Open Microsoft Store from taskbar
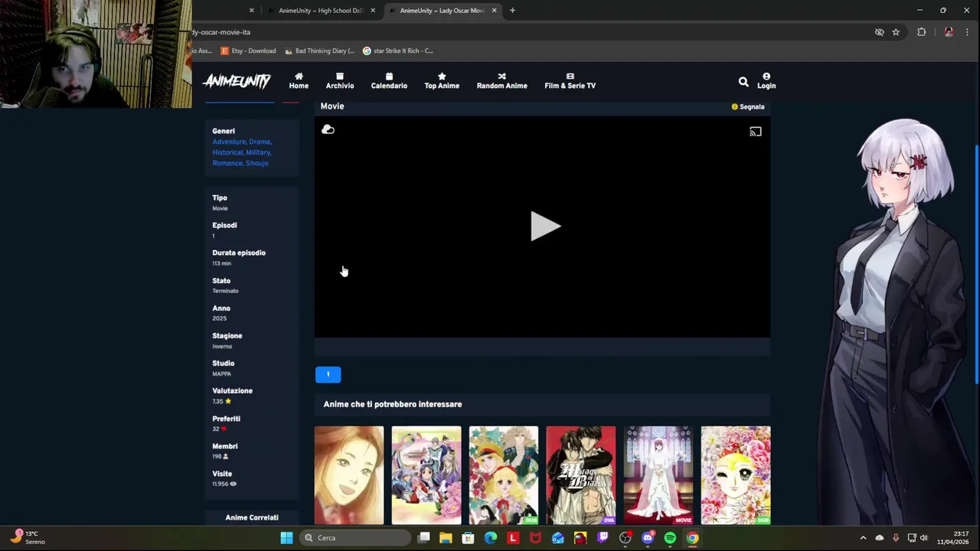The height and width of the screenshot is (551, 980). pyautogui.click(x=468, y=538)
